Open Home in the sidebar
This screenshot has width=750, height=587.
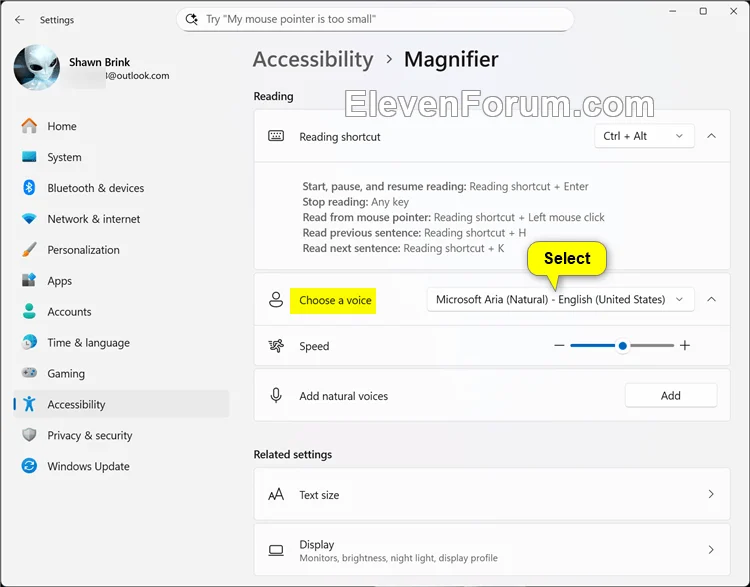[121, 126]
